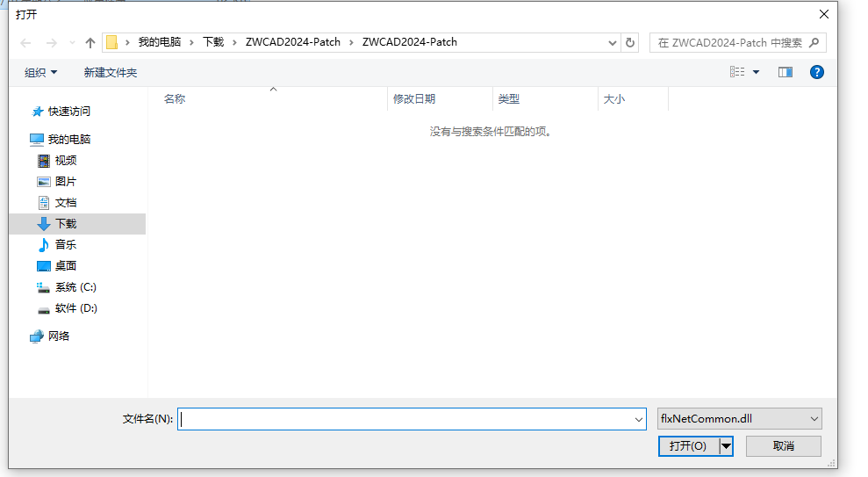Sort by the 修改日期 column header
The height and width of the screenshot is (477, 868).
click(414, 99)
